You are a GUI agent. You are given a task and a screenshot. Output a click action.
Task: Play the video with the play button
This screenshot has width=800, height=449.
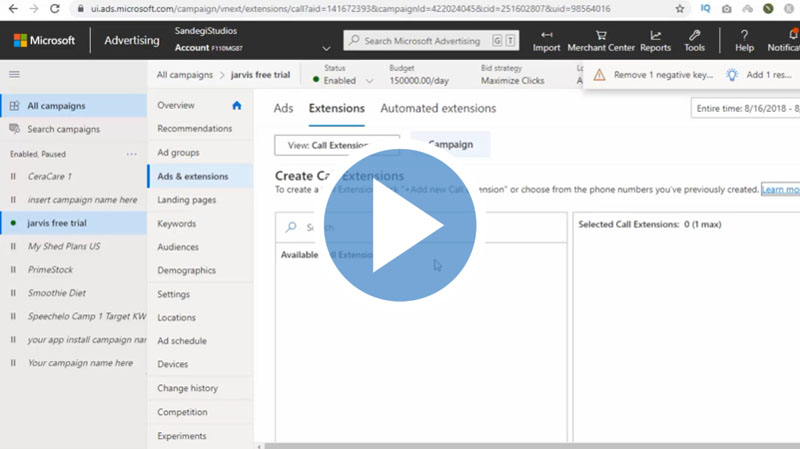pos(400,225)
